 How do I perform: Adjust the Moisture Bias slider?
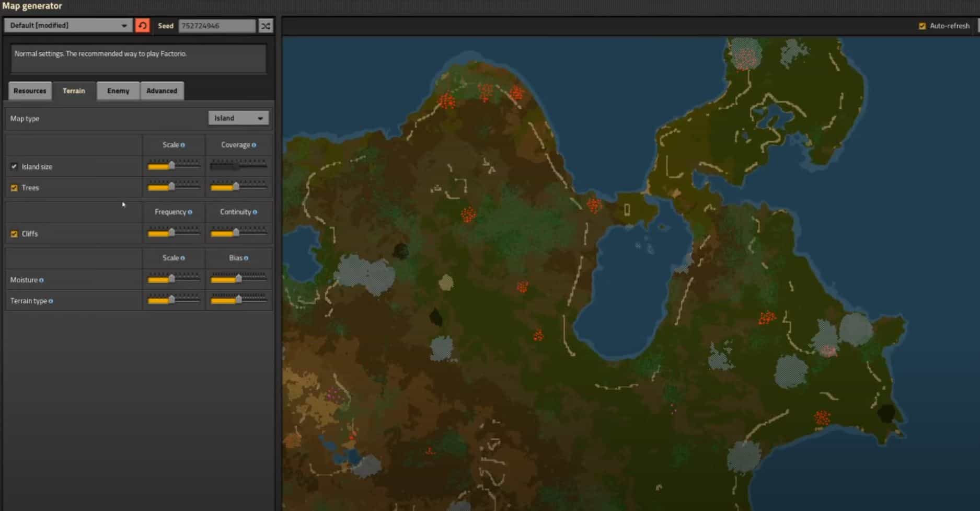pos(238,279)
